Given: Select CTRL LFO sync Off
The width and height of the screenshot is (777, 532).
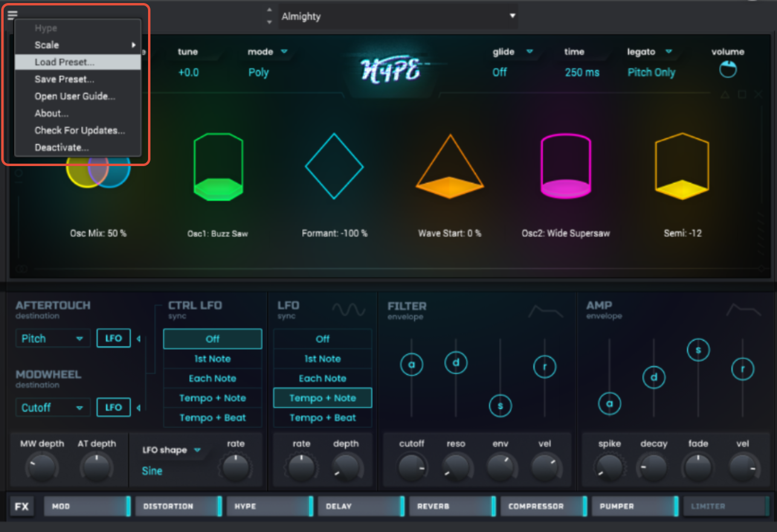Looking at the screenshot, I should (x=213, y=339).
